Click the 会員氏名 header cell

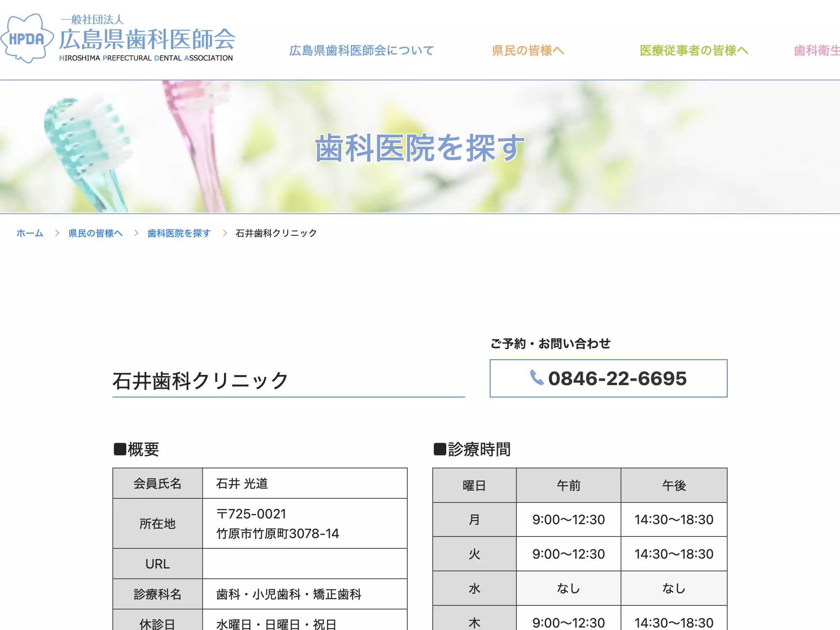tap(157, 484)
